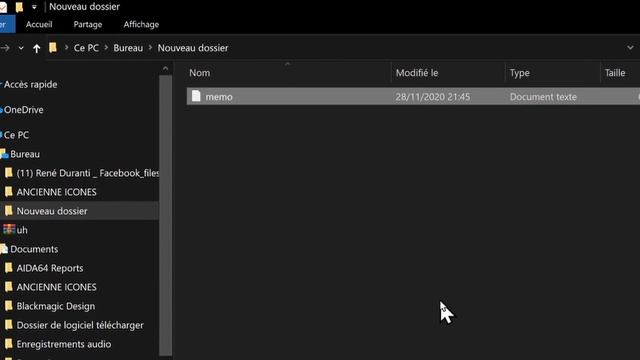This screenshot has height=360, width=640.
Task: Click forward navigation arrow
Action: point(5,48)
